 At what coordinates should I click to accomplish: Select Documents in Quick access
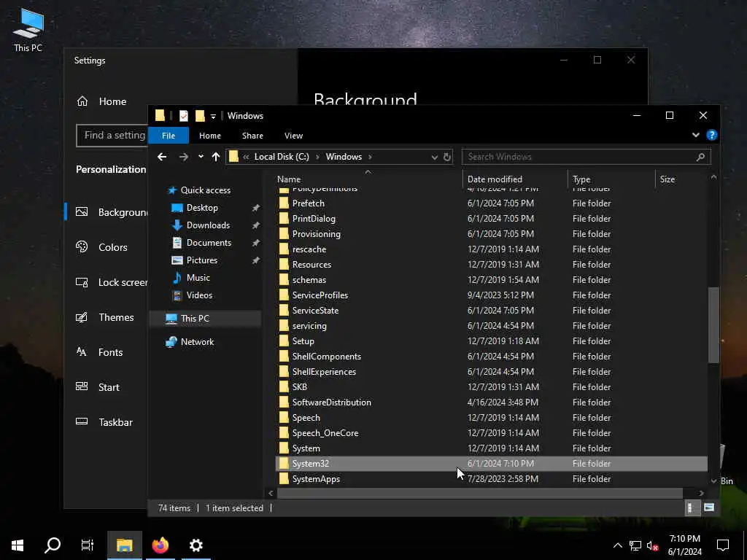209,243
